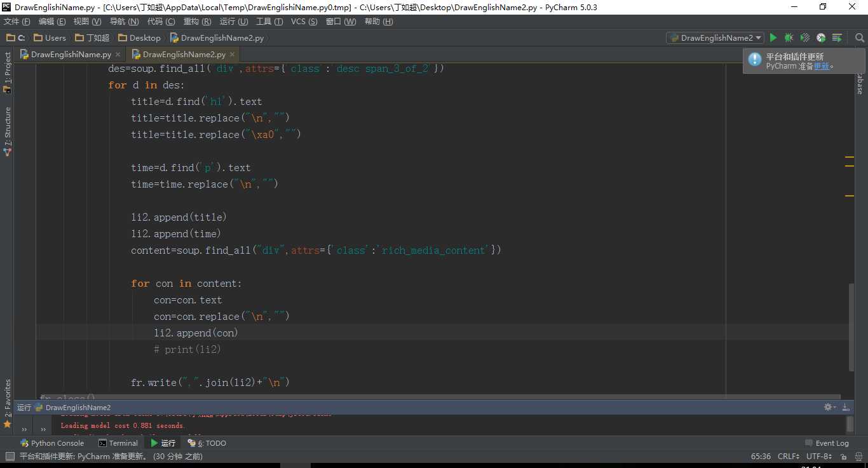Image resolution: width=868 pixels, height=468 pixels.
Task: Click the 'for d in des:' line
Action: (146, 85)
